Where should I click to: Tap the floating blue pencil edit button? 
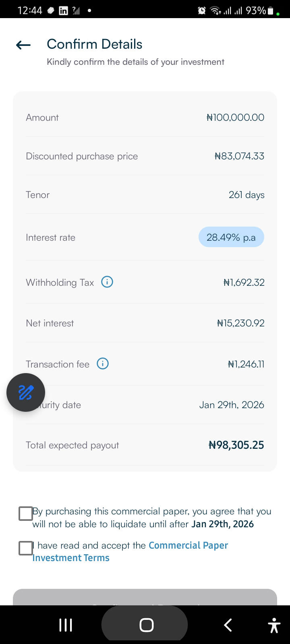click(x=26, y=392)
